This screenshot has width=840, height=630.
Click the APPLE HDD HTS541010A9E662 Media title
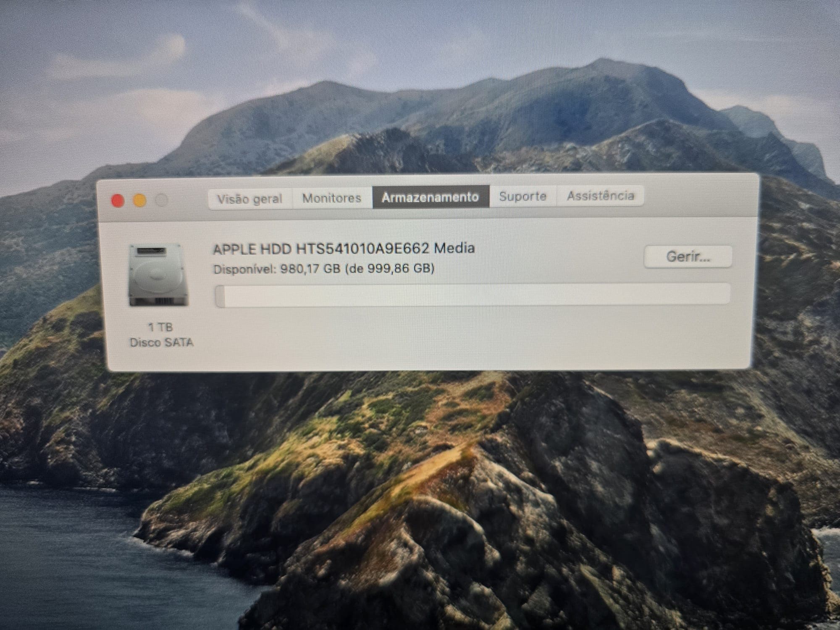[344, 249]
